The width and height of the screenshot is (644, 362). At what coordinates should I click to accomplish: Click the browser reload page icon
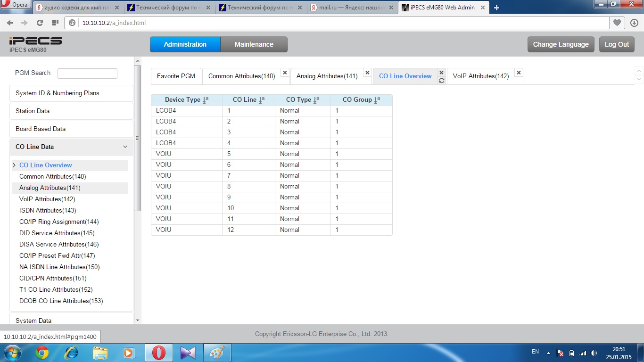point(40,23)
